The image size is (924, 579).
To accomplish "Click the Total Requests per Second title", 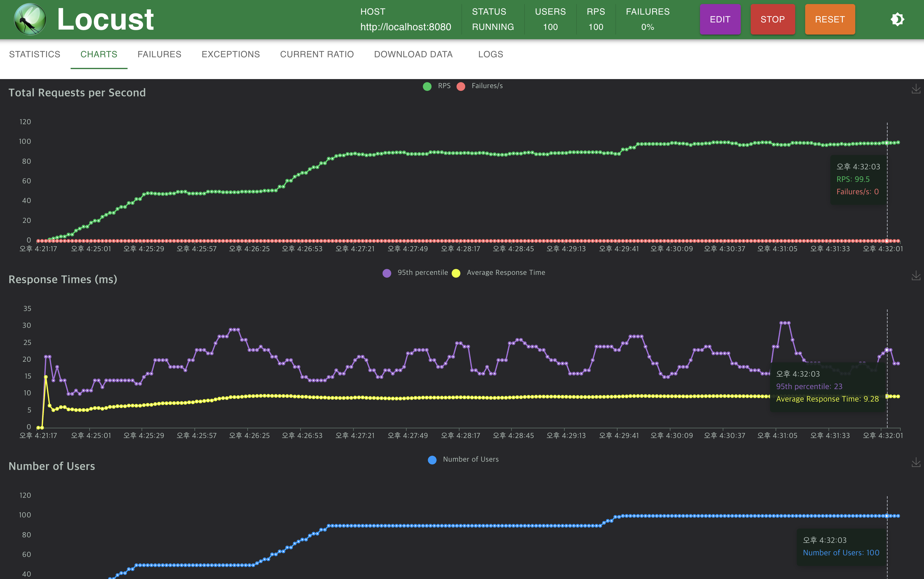I will pos(77,93).
